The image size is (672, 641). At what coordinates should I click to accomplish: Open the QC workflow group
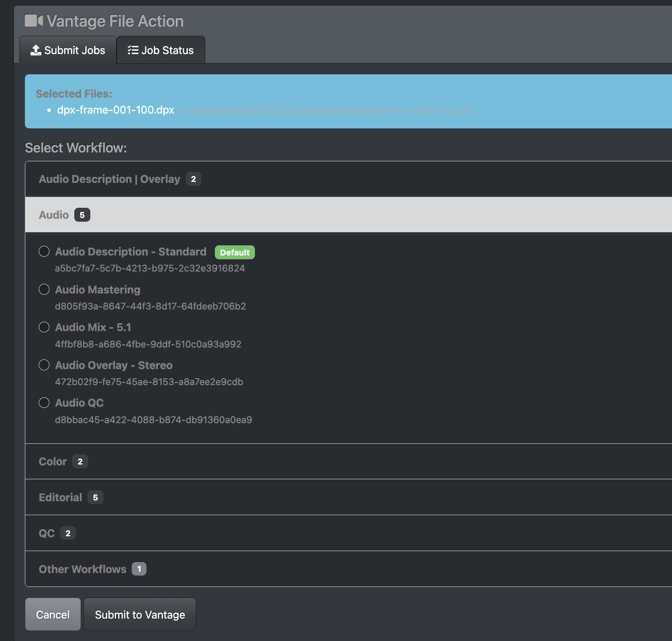[349, 533]
